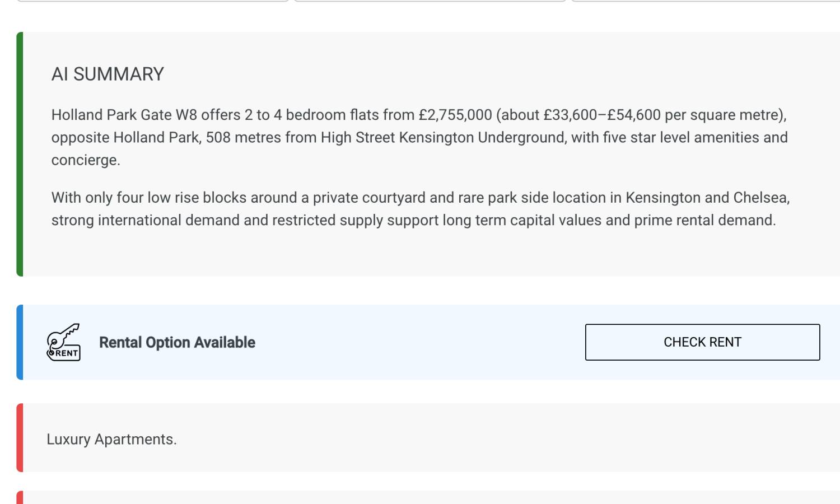Click the partially visible red card at bottom

pos(392,498)
